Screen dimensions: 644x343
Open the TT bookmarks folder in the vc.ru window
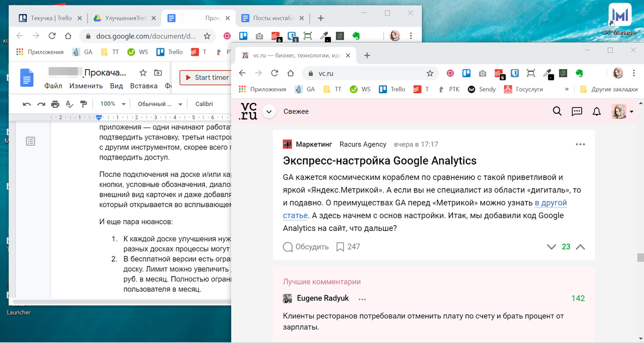[332, 90]
